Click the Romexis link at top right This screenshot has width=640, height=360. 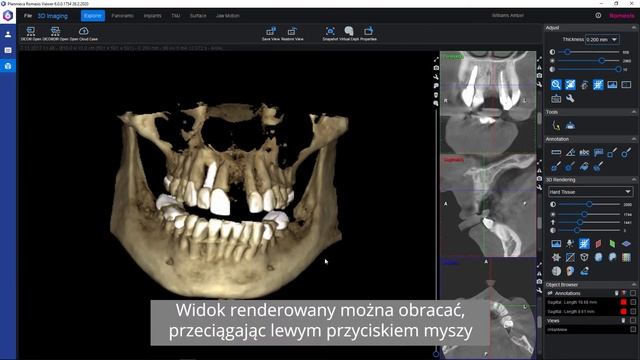click(x=622, y=16)
